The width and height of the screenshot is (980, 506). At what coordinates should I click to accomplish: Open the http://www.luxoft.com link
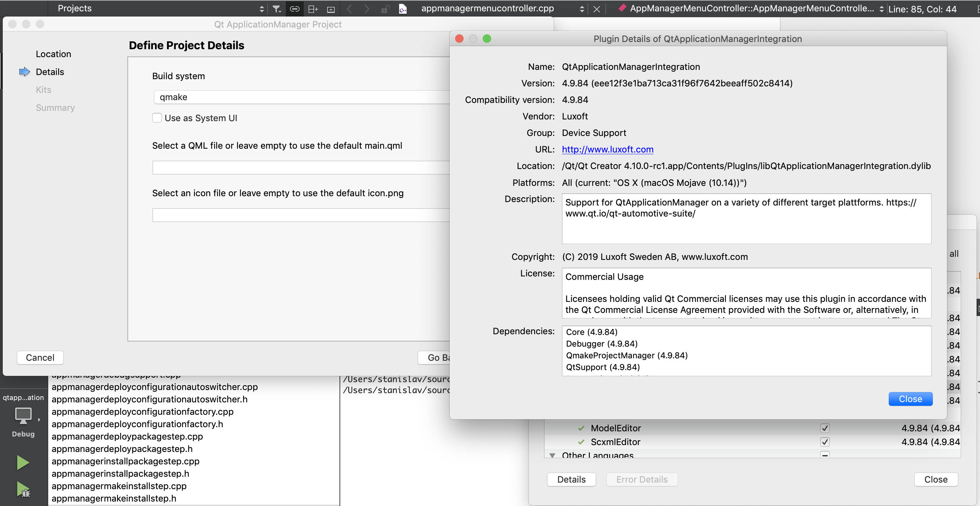pyautogui.click(x=607, y=149)
